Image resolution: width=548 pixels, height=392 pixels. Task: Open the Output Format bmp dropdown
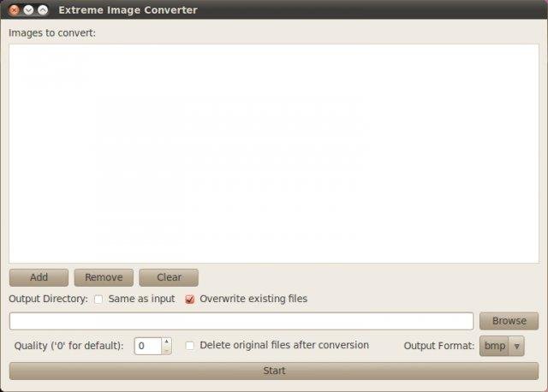point(502,346)
